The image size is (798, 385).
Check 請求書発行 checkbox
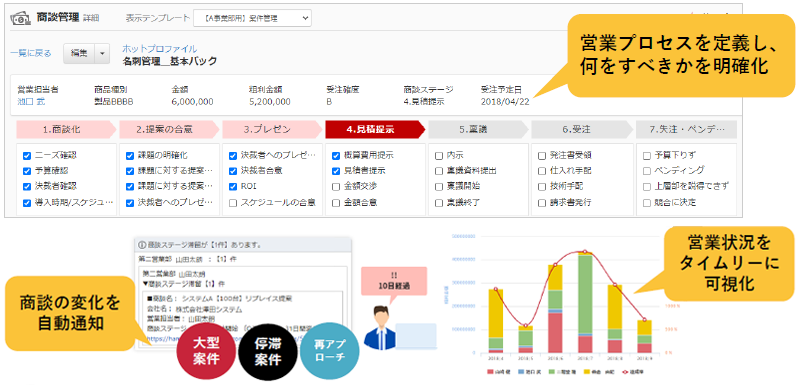(x=542, y=202)
